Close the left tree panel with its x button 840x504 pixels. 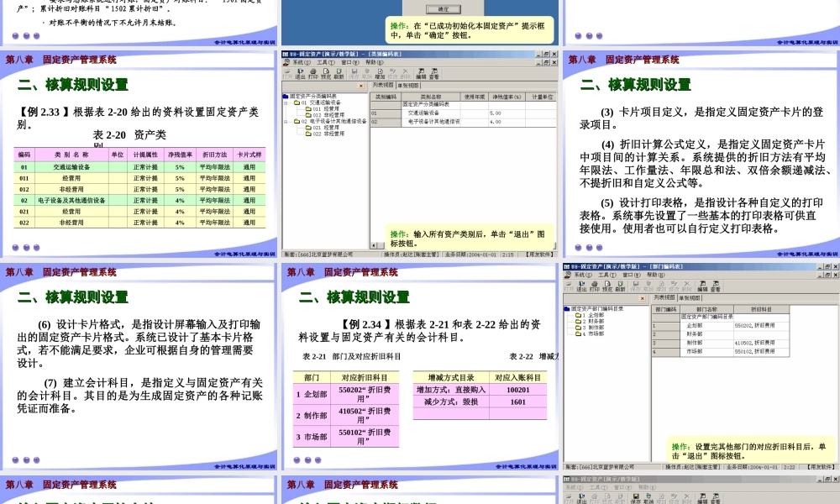[x=360, y=86]
